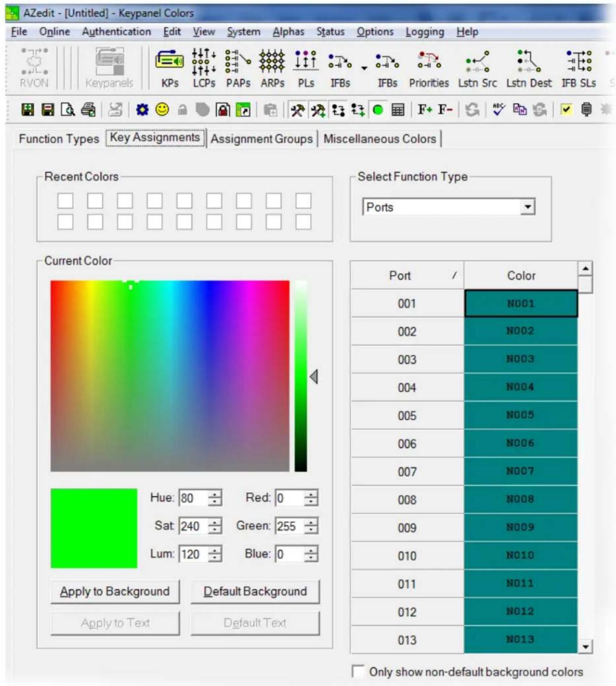
Task: Click the N001 color cell
Action: [521, 303]
